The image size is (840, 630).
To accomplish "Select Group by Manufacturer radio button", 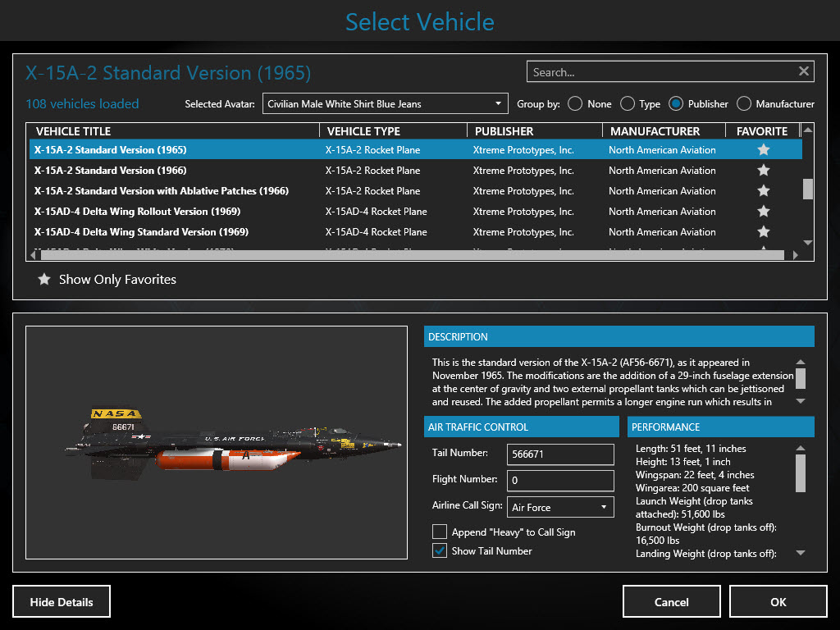I will (743, 104).
